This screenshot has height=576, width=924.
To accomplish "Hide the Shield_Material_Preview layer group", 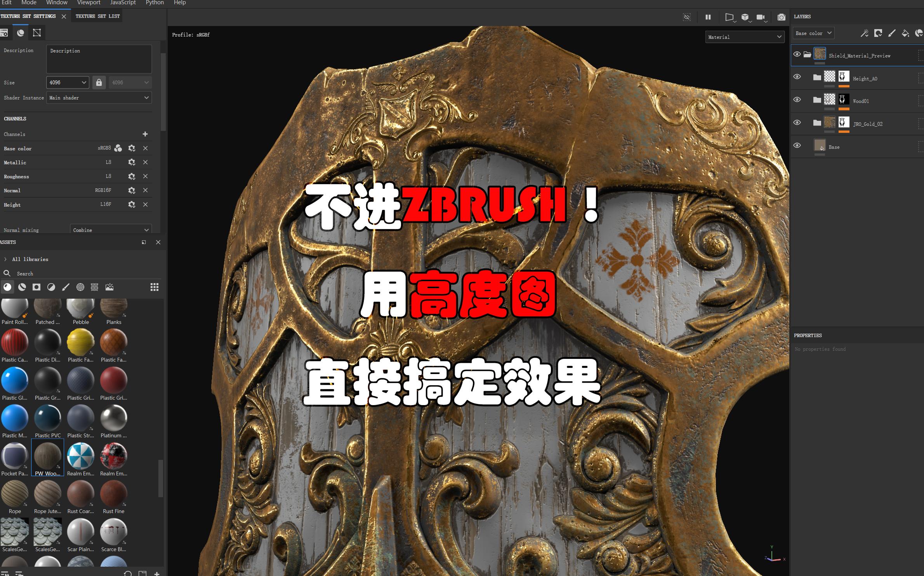I will pos(797,54).
